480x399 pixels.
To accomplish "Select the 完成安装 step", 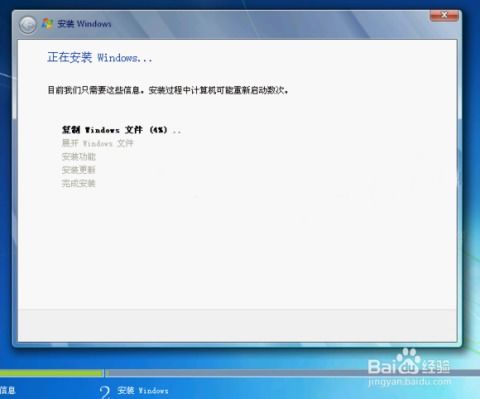I will coord(79,183).
